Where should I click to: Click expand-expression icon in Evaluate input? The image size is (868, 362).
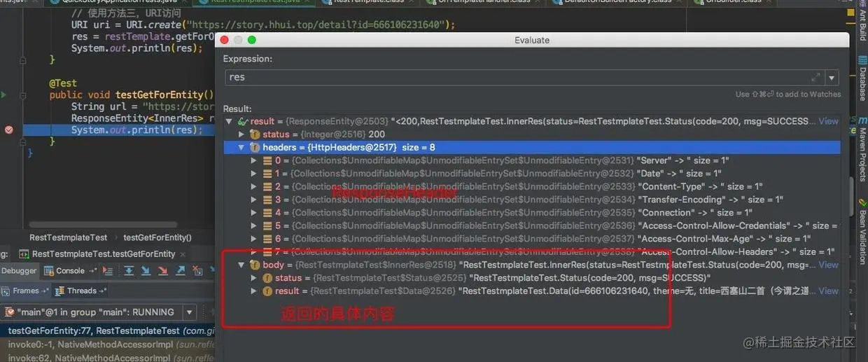tap(816, 77)
